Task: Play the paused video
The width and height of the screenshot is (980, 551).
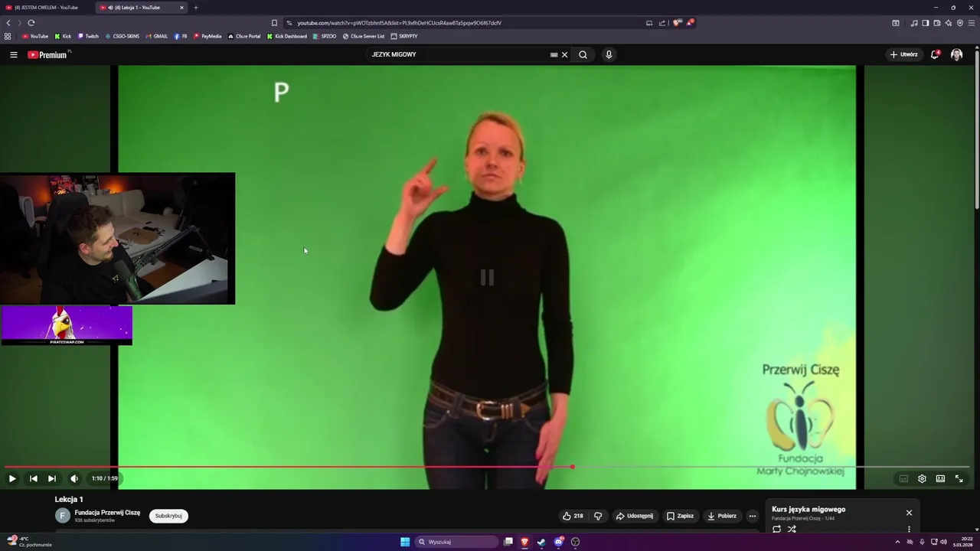Action: pyautogui.click(x=12, y=478)
